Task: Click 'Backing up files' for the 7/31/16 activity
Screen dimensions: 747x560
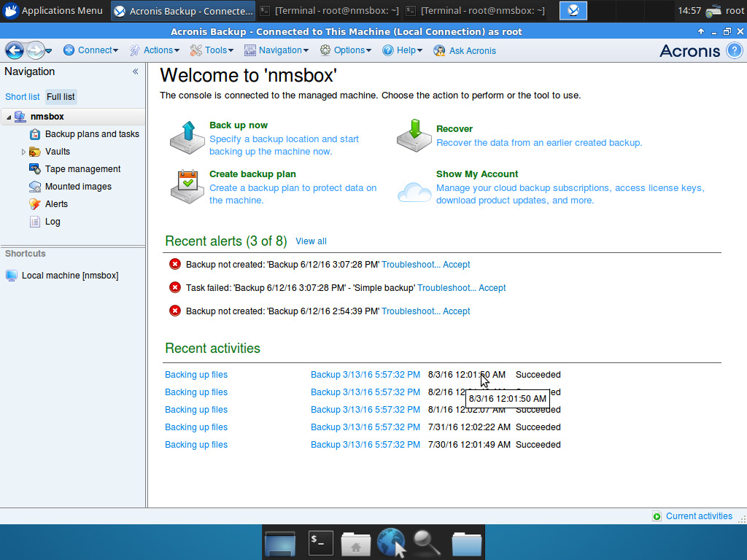Action: (x=196, y=427)
